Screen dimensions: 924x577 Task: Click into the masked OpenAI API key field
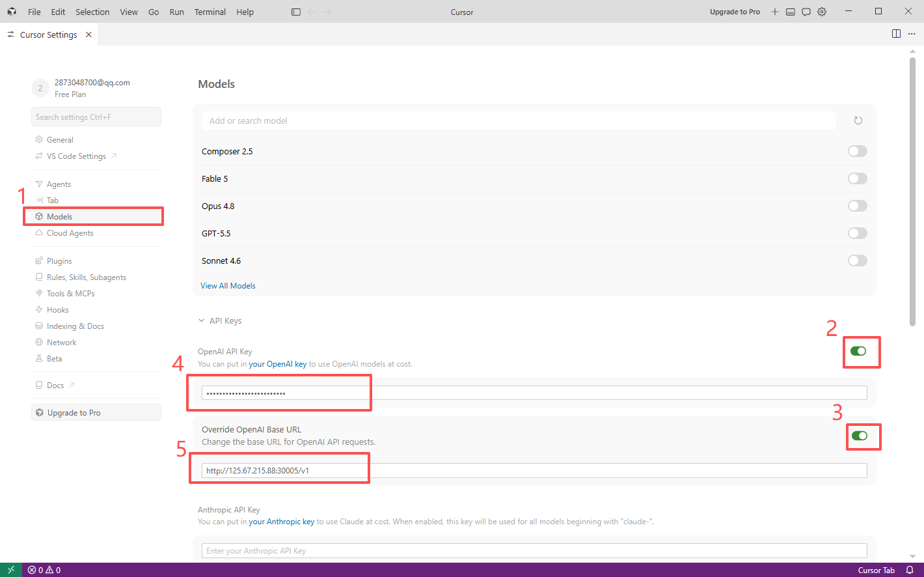534,393
